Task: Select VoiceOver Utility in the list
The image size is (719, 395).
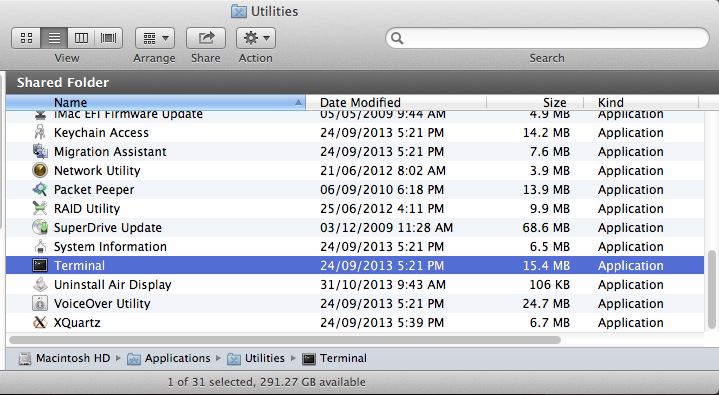Action: click(x=102, y=304)
